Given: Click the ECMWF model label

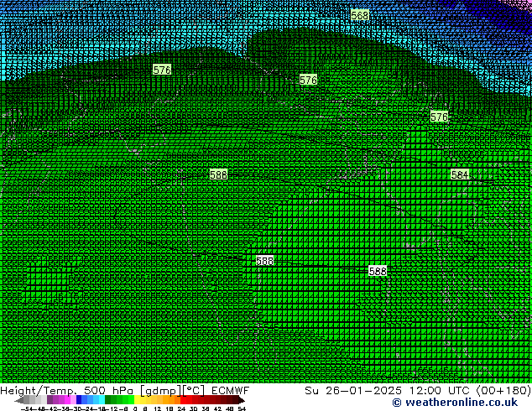Looking at the screenshot, I should point(231,391).
